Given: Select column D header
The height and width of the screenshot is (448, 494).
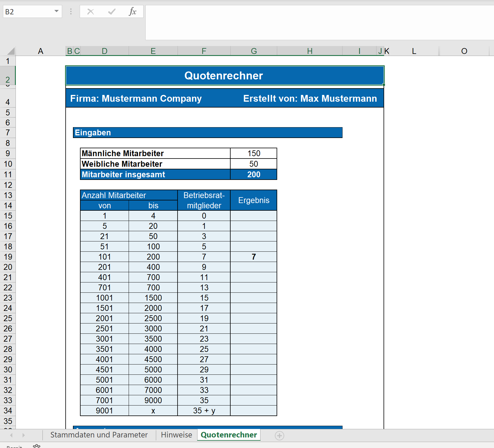Looking at the screenshot, I should pyautogui.click(x=105, y=51).
